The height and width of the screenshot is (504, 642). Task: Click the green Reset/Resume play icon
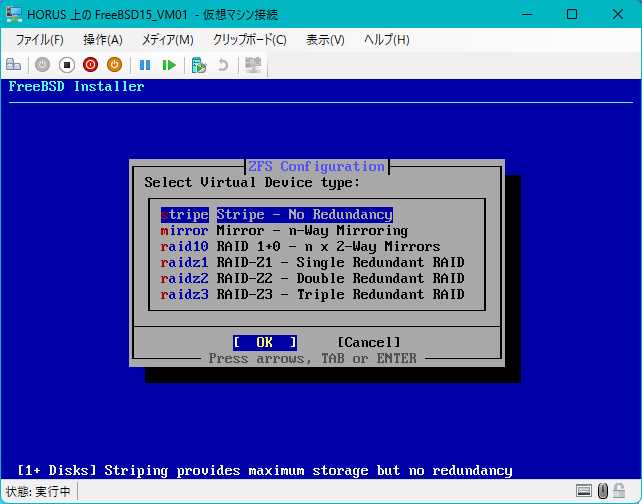(169, 65)
